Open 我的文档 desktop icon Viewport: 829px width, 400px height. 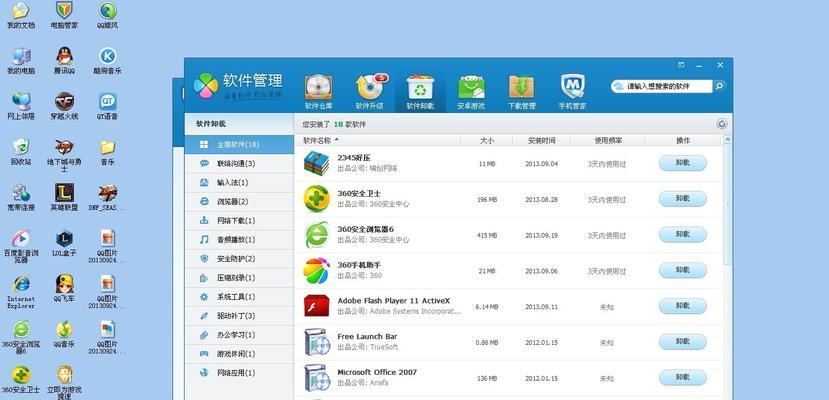click(x=21, y=15)
